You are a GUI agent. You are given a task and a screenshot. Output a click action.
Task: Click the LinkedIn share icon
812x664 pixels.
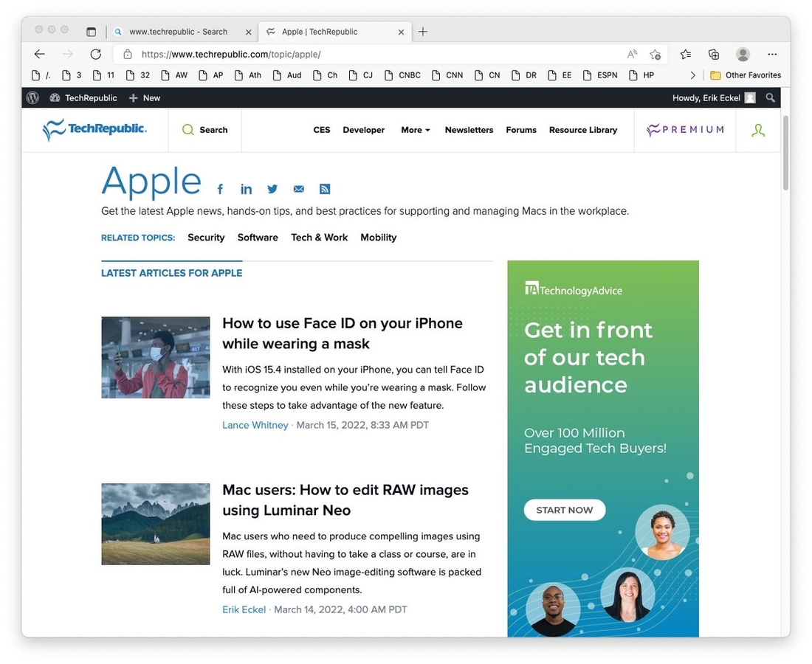point(246,189)
